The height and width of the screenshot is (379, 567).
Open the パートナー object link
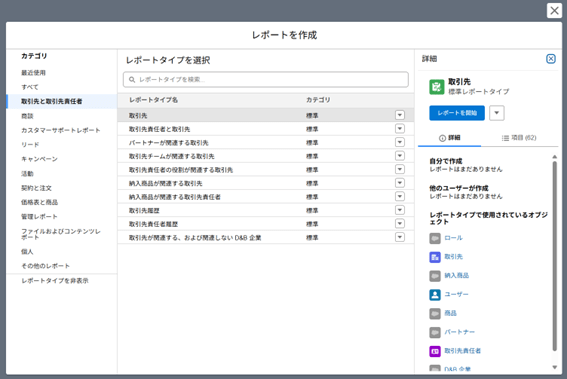459,332
